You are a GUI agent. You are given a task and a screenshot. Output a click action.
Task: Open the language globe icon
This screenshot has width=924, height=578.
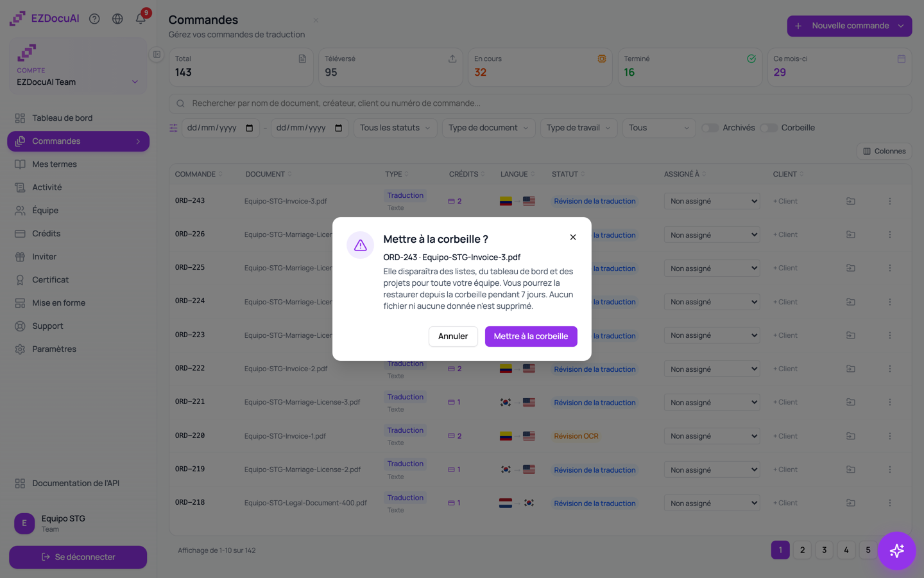coord(117,19)
